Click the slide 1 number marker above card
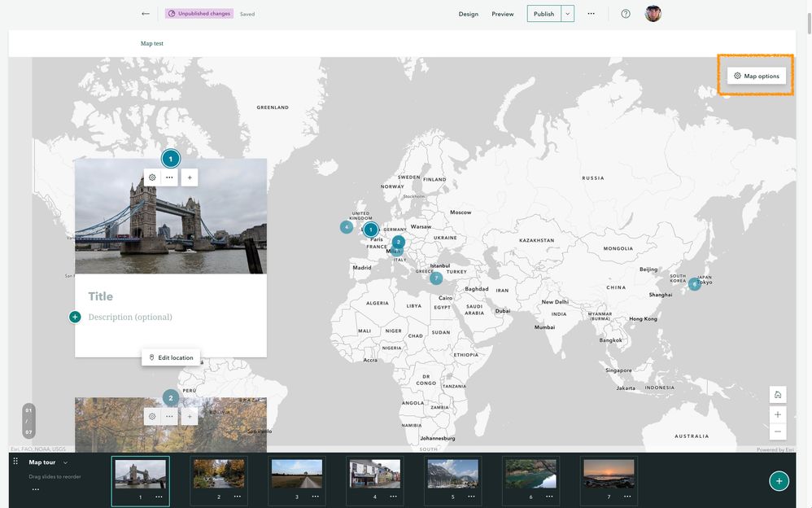812x508 pixels. click(171, 159)
